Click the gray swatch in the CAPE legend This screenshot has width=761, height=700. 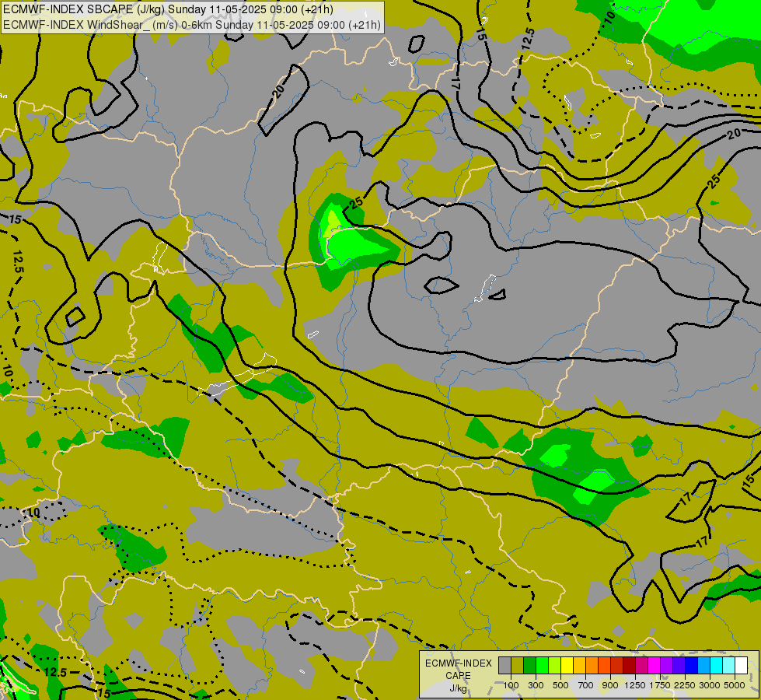[504, 666]
